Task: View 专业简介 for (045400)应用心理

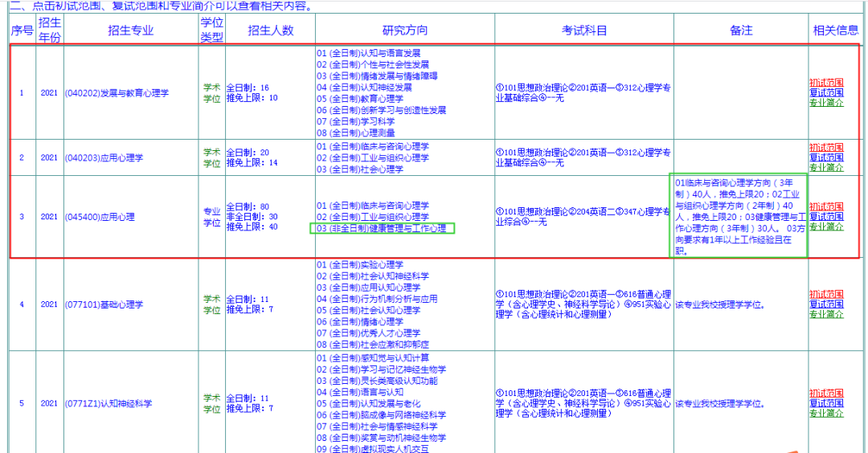Action: 825,227
